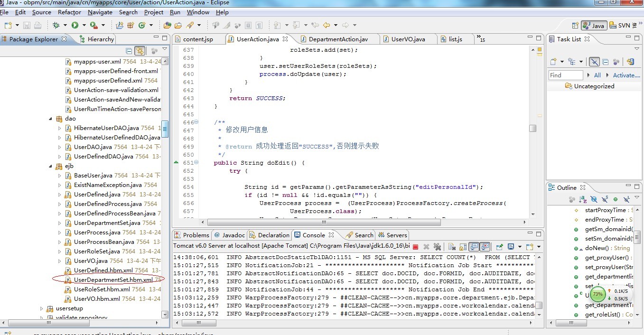Open the Outline view menu dropdown

[x=637, y=198]
